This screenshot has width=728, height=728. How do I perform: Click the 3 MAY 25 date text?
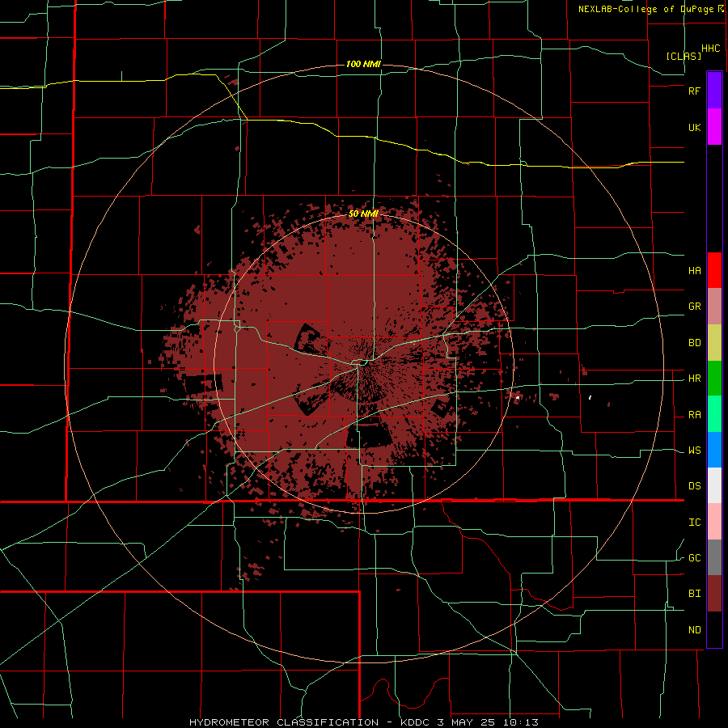(x=465, y=722)
